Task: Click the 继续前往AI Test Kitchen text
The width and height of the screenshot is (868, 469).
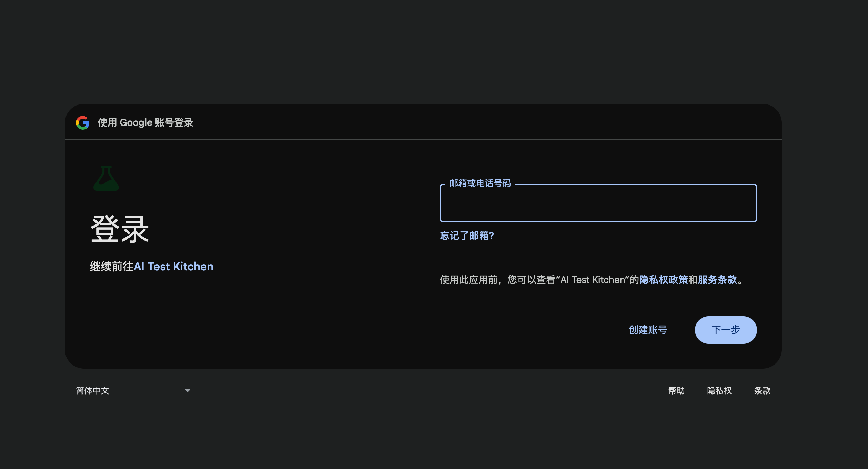Action: click(x=152, y=266)
